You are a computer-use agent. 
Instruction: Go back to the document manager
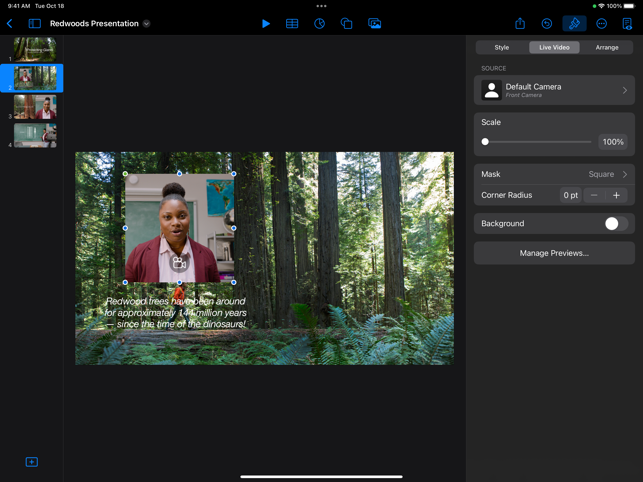10,23
